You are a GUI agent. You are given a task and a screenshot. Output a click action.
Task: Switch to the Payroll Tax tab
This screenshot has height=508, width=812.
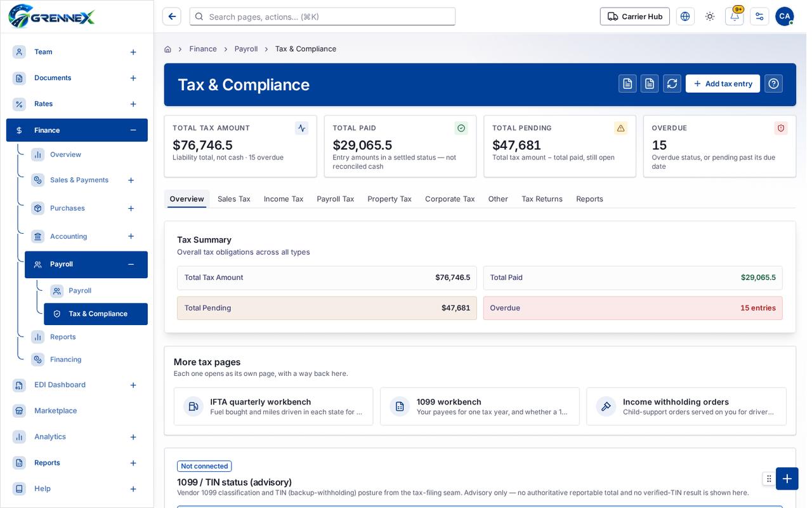tap(336, 199)
